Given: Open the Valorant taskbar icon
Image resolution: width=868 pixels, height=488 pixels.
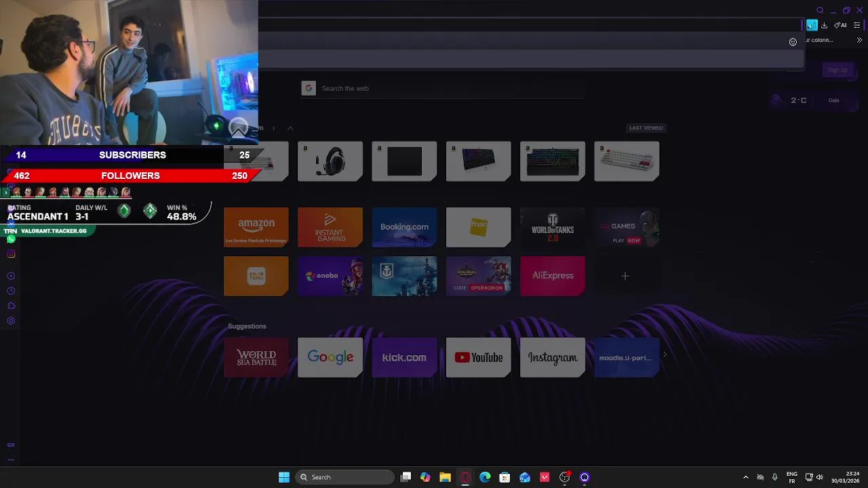Looking at the screenshot, I should pyautogui.click(x=545, y=477).
